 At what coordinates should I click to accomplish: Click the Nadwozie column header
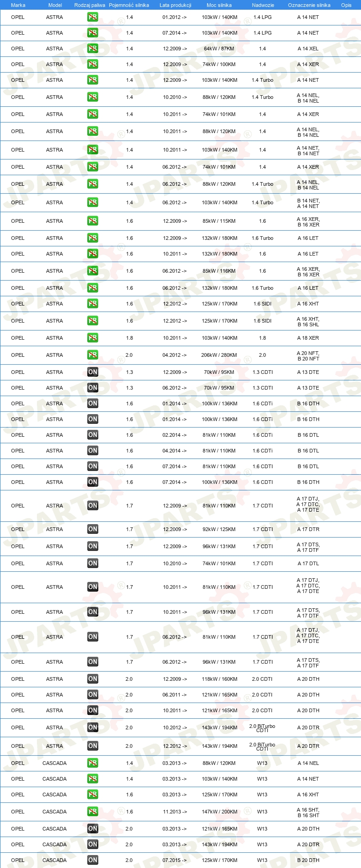263,5
